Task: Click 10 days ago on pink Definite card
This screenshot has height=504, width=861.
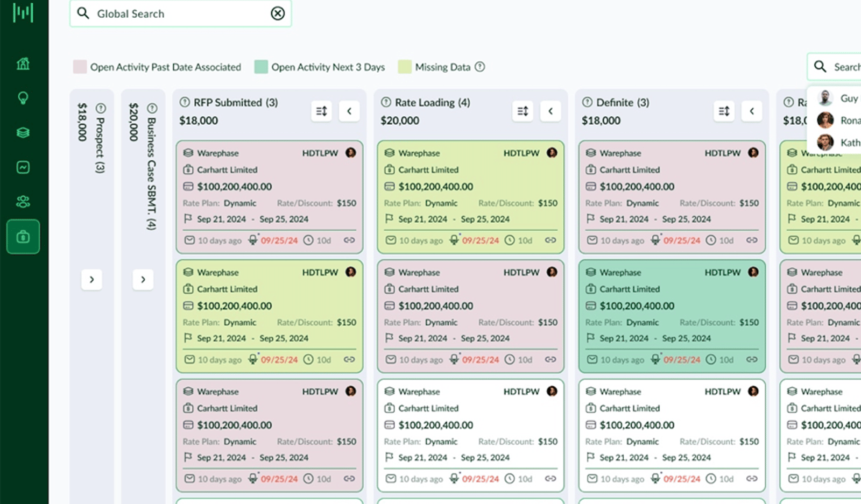Action: pos(622,240)
